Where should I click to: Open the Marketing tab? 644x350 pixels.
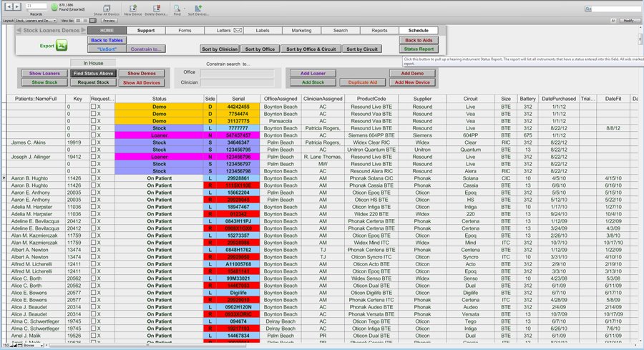(301, 30)
